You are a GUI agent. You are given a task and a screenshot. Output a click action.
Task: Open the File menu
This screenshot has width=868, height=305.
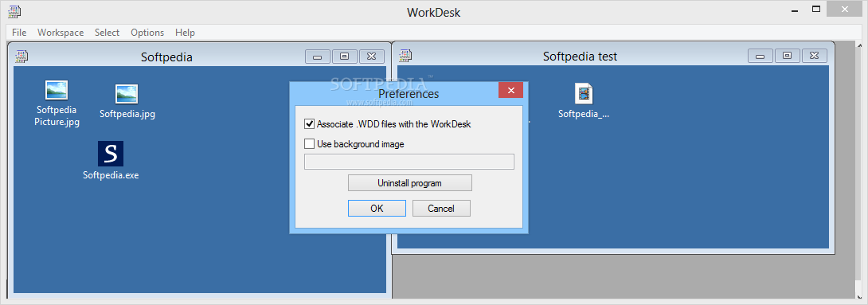[x=19, y=32]
